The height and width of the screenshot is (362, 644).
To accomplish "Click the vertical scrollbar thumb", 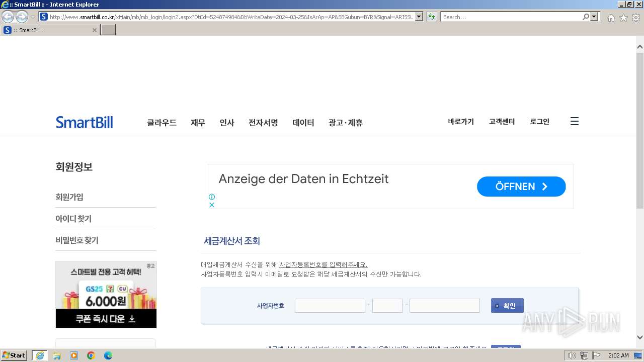I will [x=640, y=131].
